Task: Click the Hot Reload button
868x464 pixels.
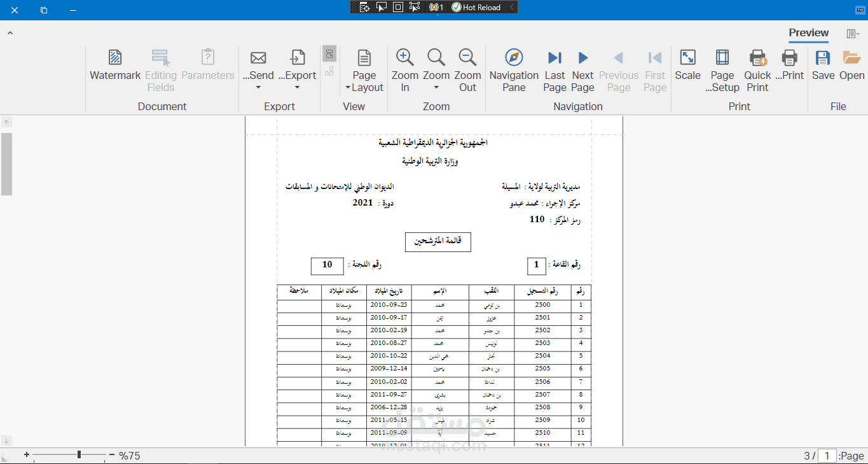Action: (x=476, y=7)
